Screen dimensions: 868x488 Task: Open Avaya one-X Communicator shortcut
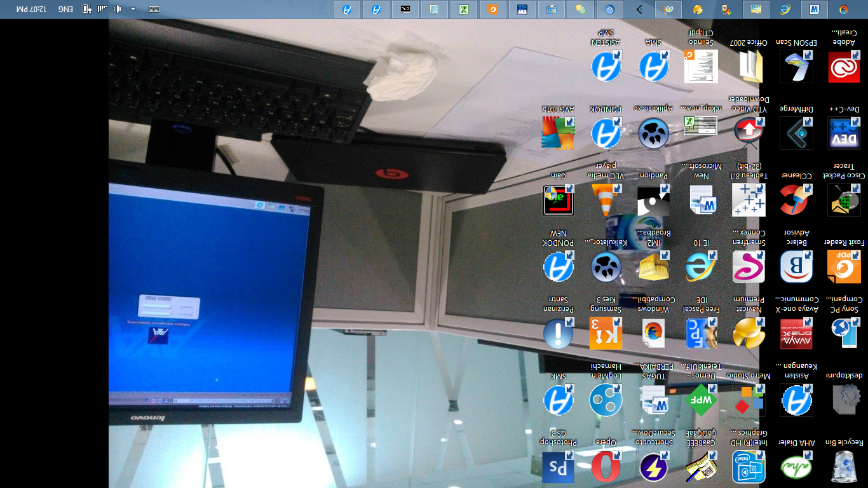796,333
